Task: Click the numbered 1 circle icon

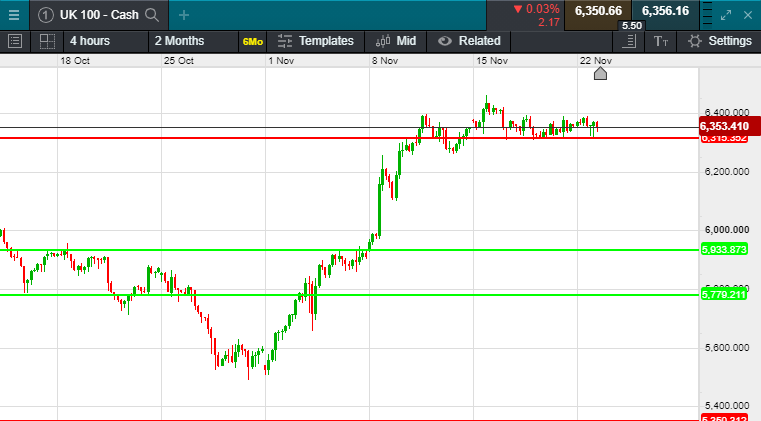Action: point(46,15)
